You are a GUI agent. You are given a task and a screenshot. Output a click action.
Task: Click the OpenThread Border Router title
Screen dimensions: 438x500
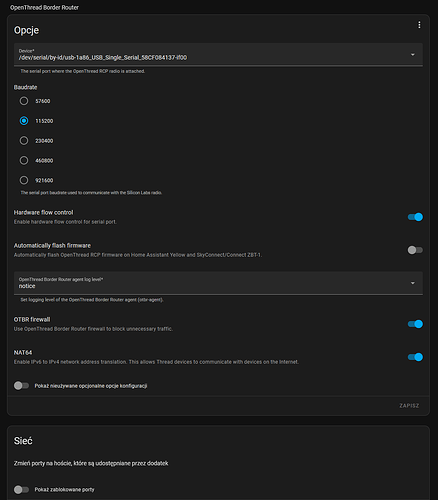(44, 7)
